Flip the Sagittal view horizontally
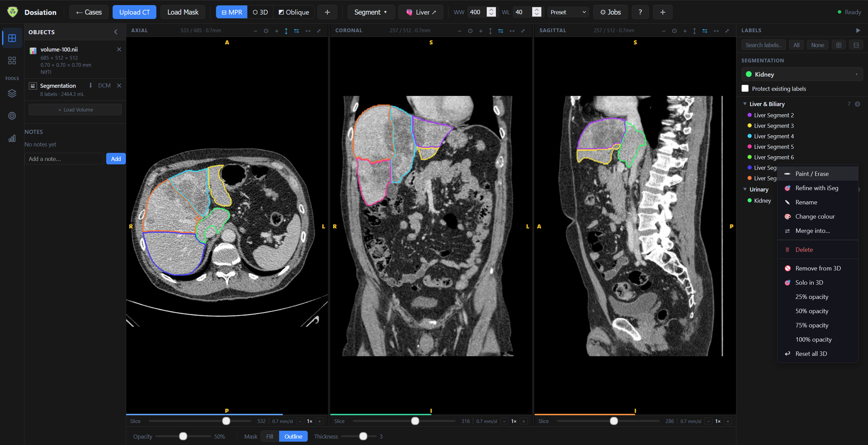This screenshot has width=868, height=445. pos(716,31)
